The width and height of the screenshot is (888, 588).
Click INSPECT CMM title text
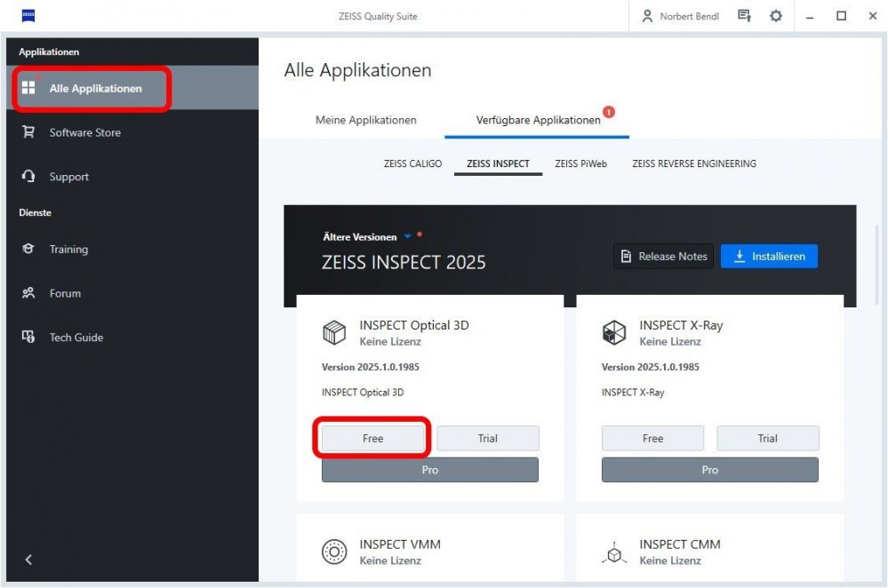coord(680,544)
